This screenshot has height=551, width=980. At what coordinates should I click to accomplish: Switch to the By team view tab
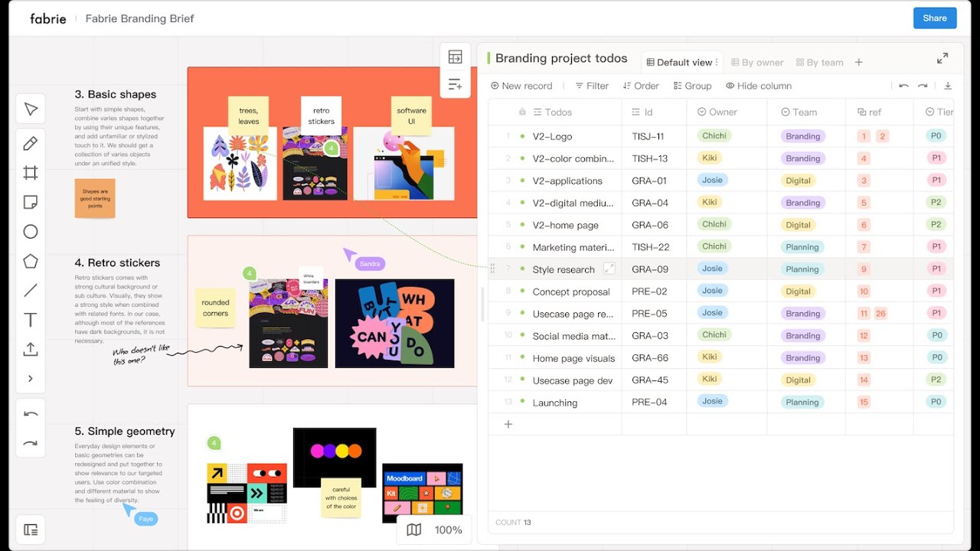click(x=819, y=63)
